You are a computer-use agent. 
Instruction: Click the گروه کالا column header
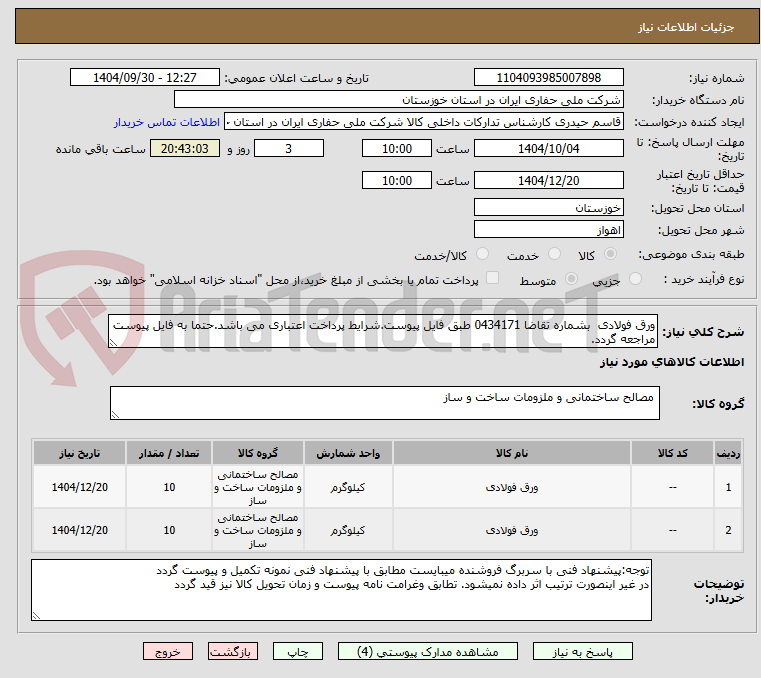[x=258, y=453]
